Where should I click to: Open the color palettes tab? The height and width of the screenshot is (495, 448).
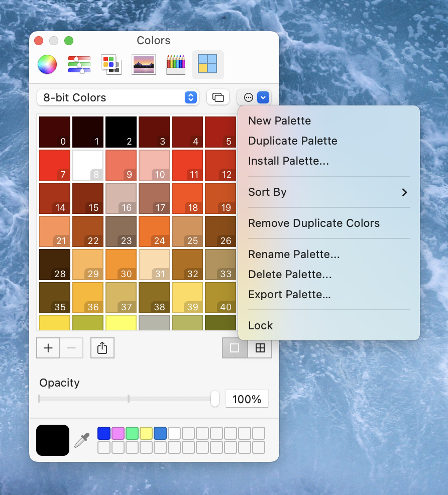tap(110, 64)
